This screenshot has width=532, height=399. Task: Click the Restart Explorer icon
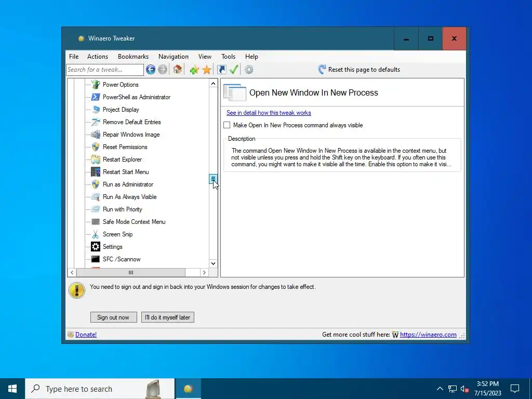click(96, 159)
